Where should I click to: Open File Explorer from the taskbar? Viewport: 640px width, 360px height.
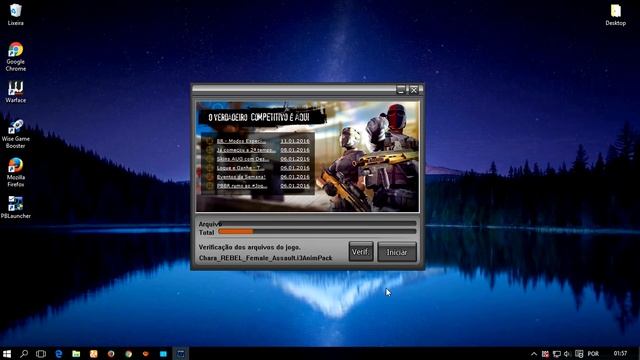(x=76, y=354)
